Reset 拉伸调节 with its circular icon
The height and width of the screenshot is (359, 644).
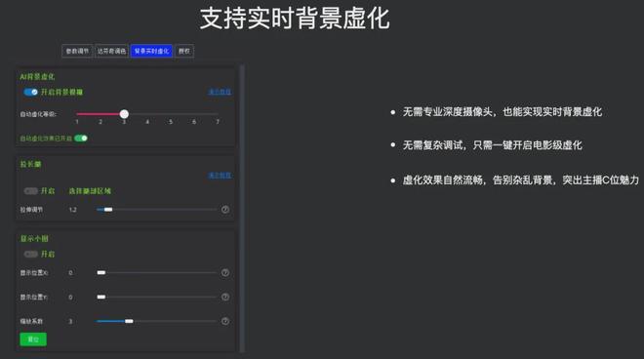225,210
